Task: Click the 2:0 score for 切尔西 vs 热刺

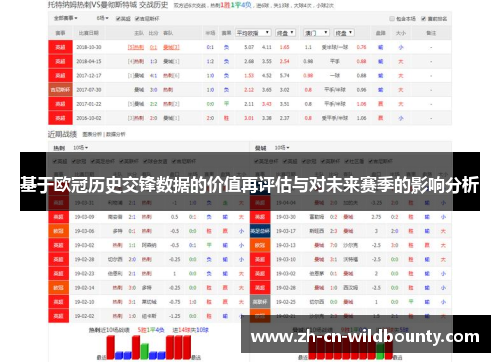Action: (132, 259)
